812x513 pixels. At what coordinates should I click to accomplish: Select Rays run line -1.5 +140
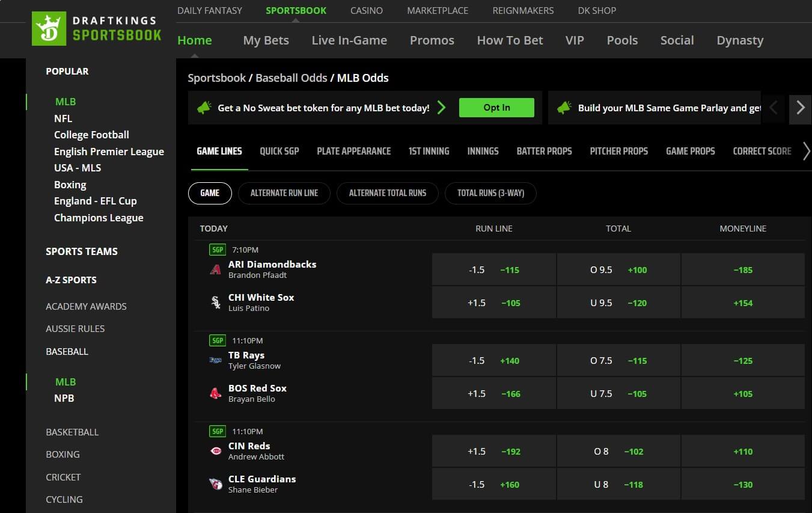(494, 360)
